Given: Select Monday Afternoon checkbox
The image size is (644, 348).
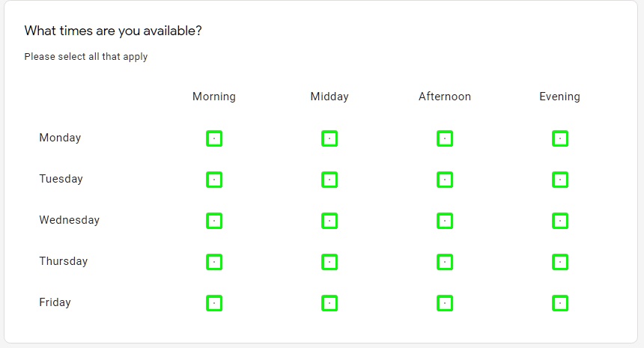Looking at the screenshot, I should click(x=445, y=138).
